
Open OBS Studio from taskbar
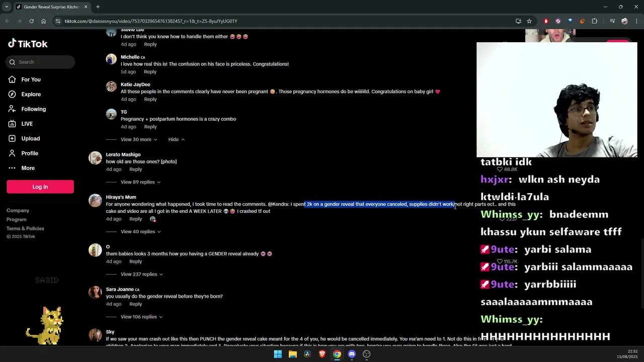point(367,354)
